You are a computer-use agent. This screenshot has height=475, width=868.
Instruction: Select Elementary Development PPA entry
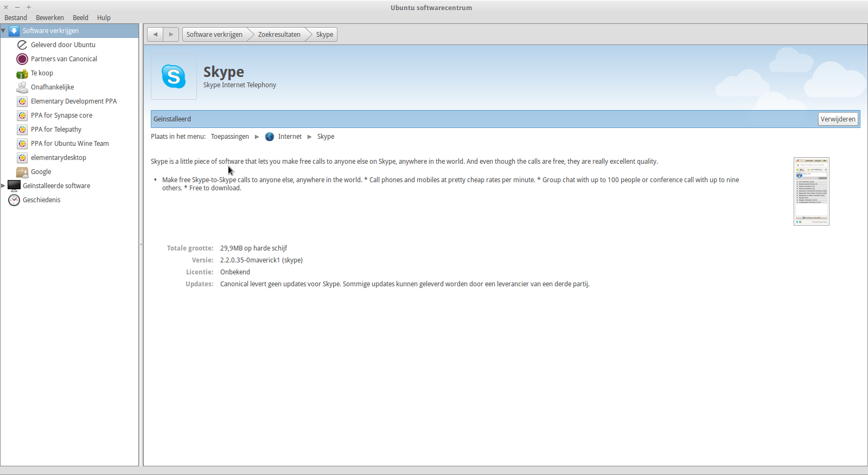point(74,101)
